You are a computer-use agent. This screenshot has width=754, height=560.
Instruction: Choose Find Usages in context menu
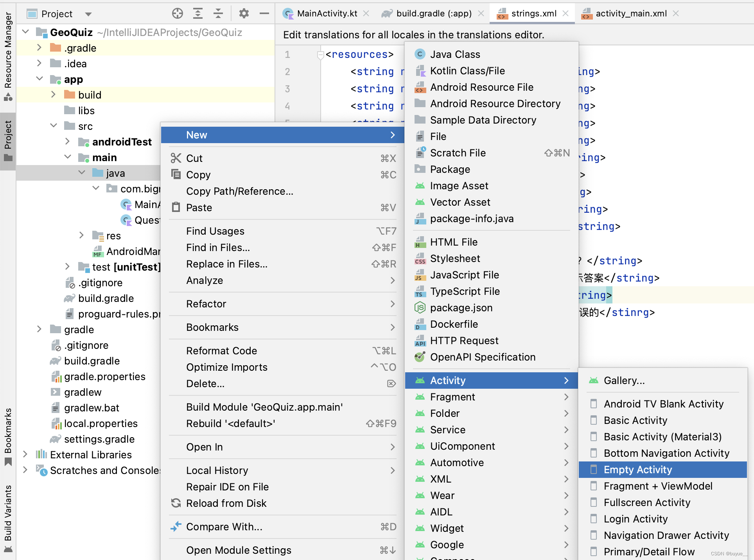point(282,231)
